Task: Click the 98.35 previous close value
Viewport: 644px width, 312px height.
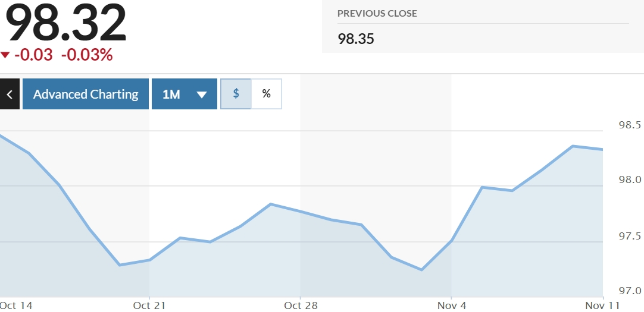Action: [356, 39]
